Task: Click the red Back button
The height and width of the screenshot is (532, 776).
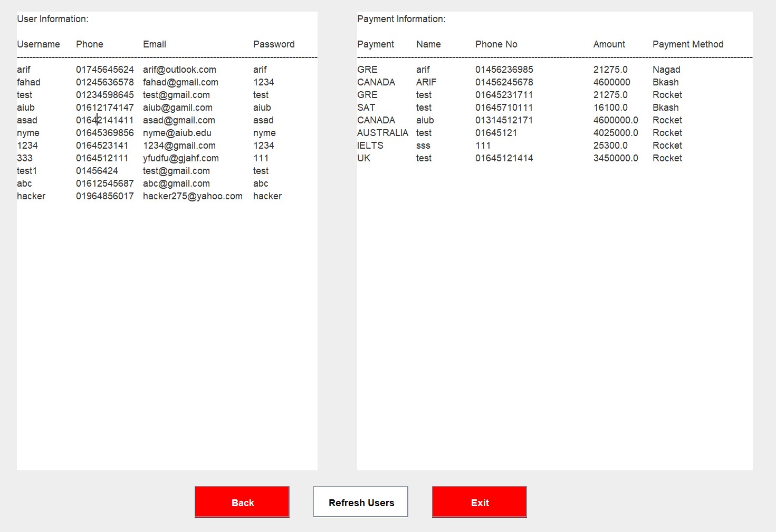Action: 242,502
